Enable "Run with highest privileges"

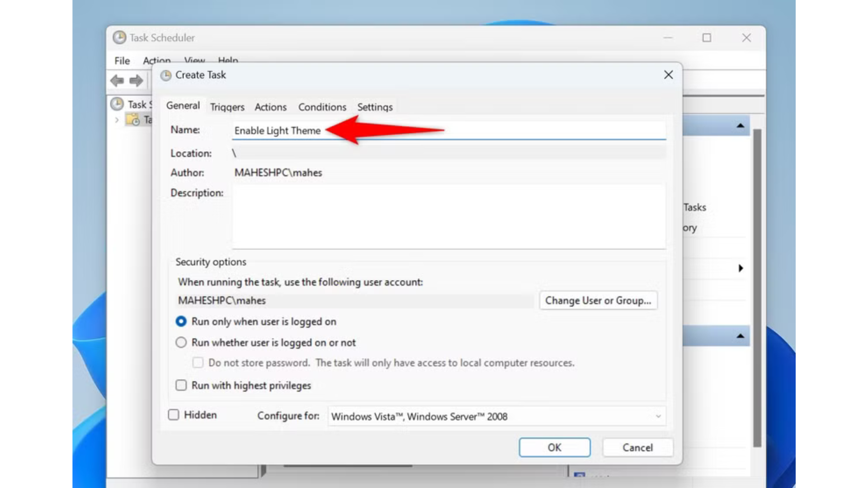[x=181, y=385]
